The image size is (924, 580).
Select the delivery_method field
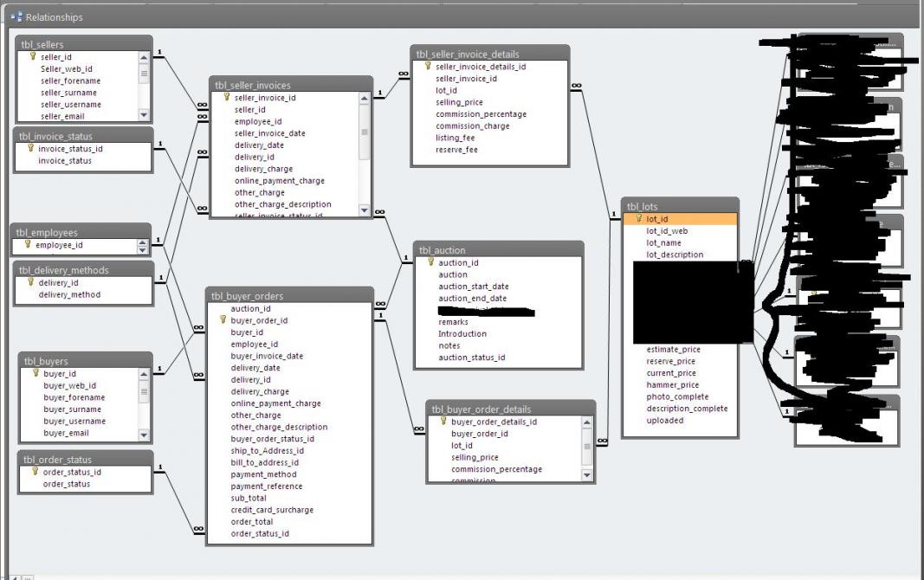point(69,294)
